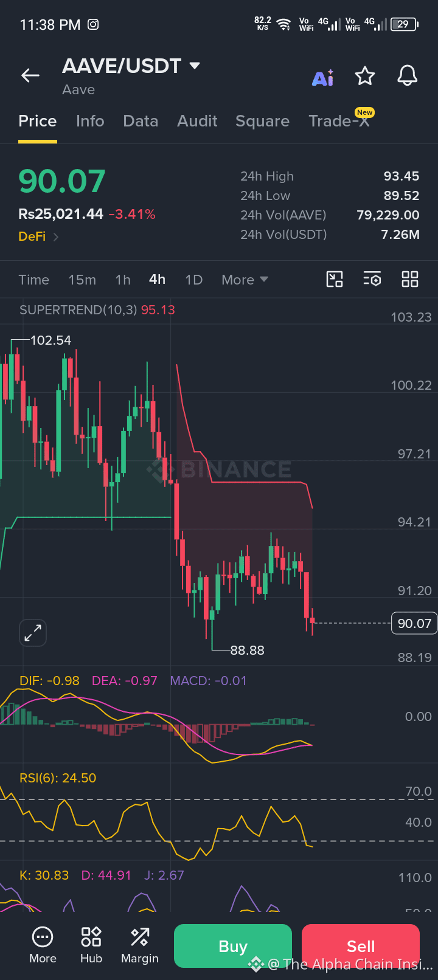
Task: Tap the DEA: -0.97 label
Action: click(x=125, y=681)
